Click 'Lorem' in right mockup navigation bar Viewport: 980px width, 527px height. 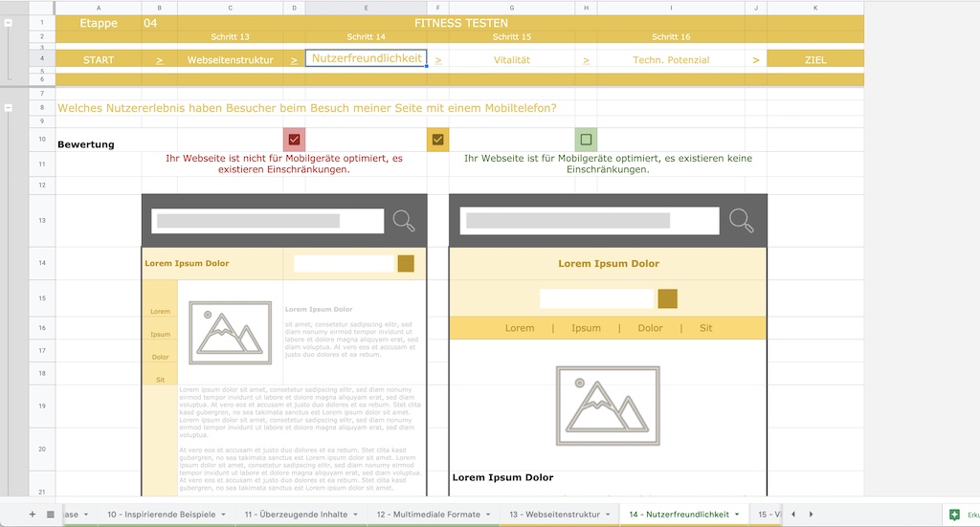(520, 328)
